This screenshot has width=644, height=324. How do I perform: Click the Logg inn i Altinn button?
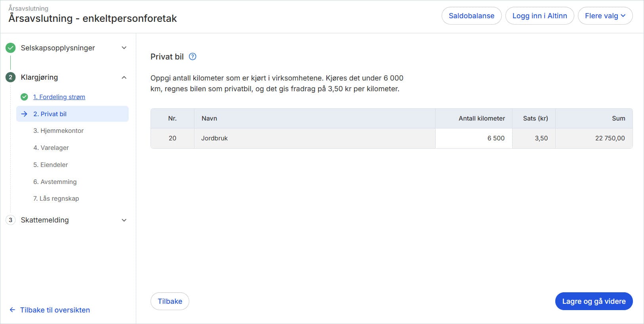[x=539, y=16]
